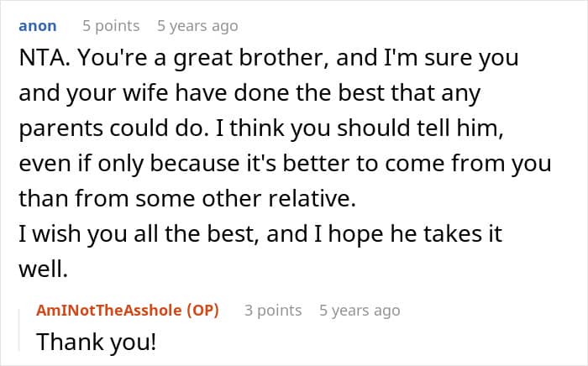This screenshot has height=366, width=588.
Task: Click the (OP) tag beside the username
Action: (x=199, y=311)
